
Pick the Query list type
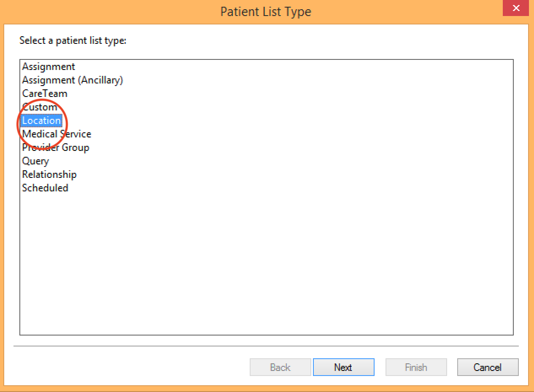pyautogui.click(x=35, y=161)
